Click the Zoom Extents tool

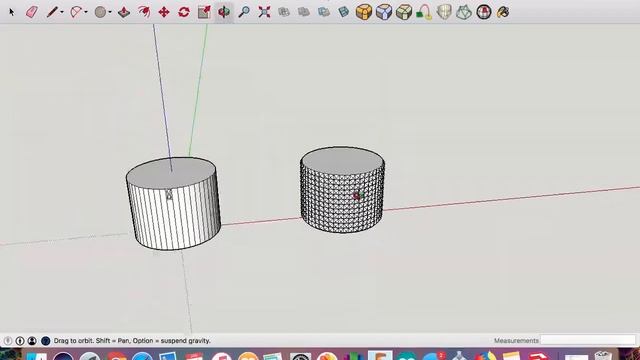[x=264, y=12]
